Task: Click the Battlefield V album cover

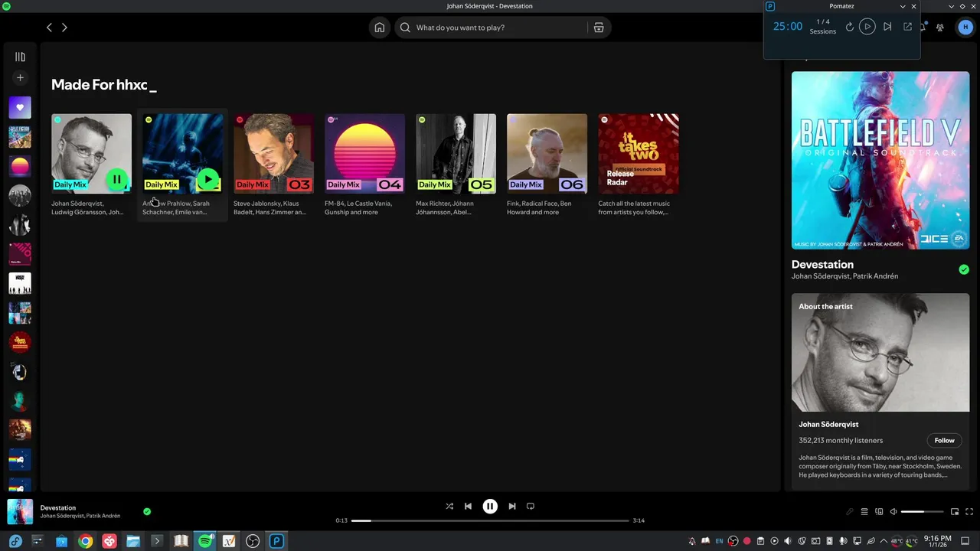Action: [880, 160]
